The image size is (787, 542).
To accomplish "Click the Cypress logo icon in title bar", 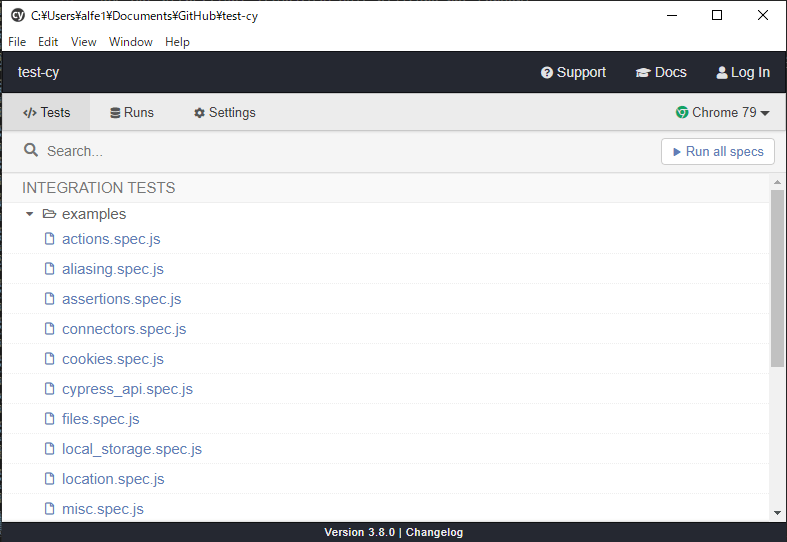I will tap(18, 15).
